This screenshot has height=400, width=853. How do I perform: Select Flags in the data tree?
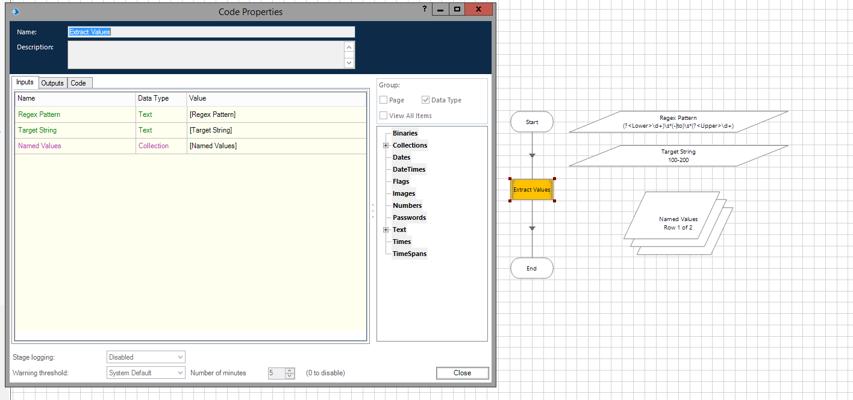(401, 181)
